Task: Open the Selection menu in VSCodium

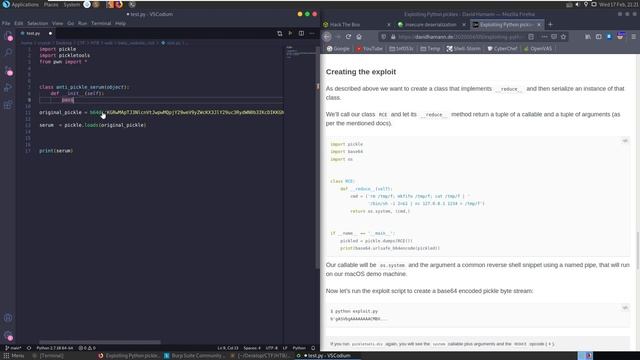Action: (38, 23)
